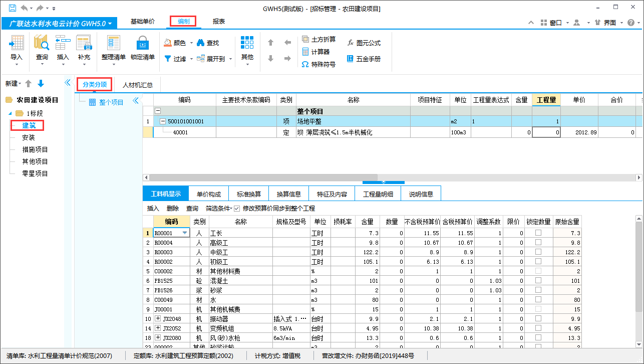The height and width of the screenshot is (364, 644).
Task: Click the 其他 grid icon
Action: pos(247,43)
